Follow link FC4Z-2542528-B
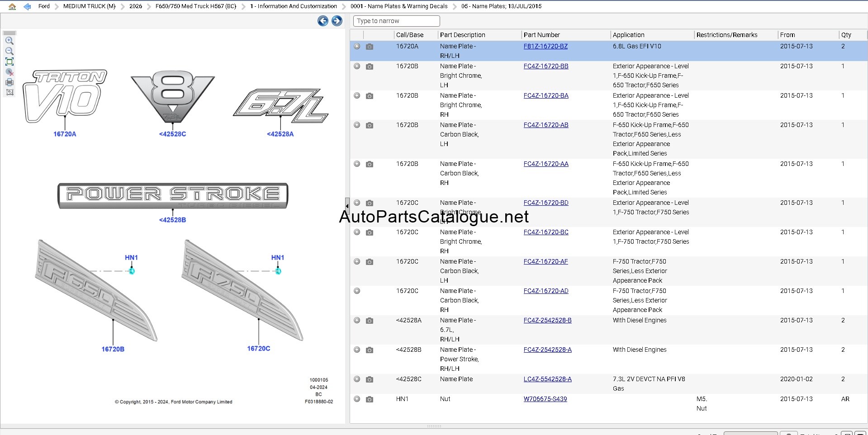Viewport: 868px width, 435px height. pyautogui.click(x=547, y=320)
